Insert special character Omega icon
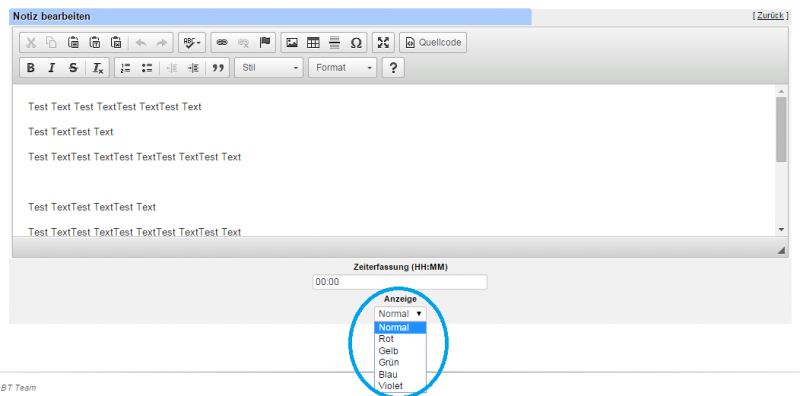Screen dimensions: 800x396 (x=356, y=43)
